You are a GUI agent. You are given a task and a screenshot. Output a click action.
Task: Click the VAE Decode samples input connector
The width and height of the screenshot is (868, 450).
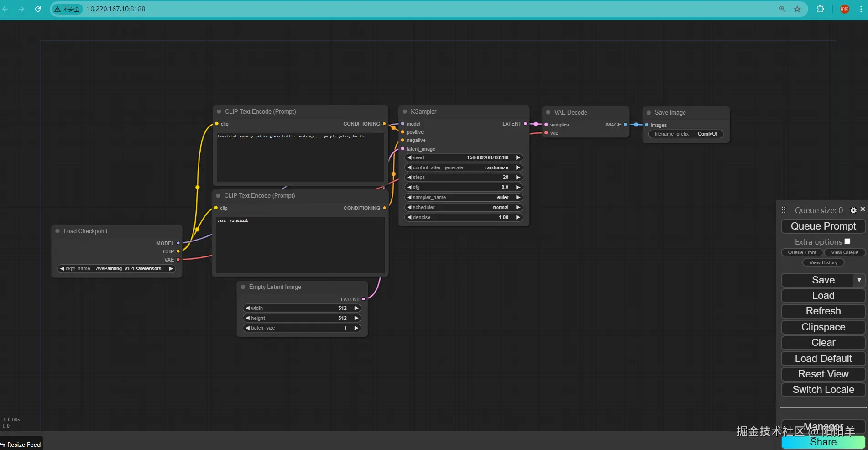[x=546, y=125]
